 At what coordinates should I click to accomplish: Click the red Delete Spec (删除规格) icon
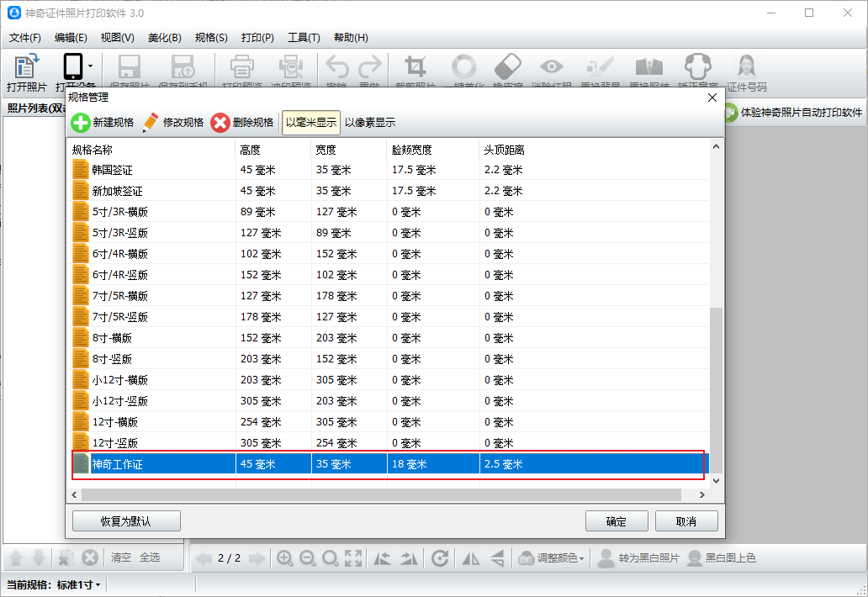[x=220, y=123]
